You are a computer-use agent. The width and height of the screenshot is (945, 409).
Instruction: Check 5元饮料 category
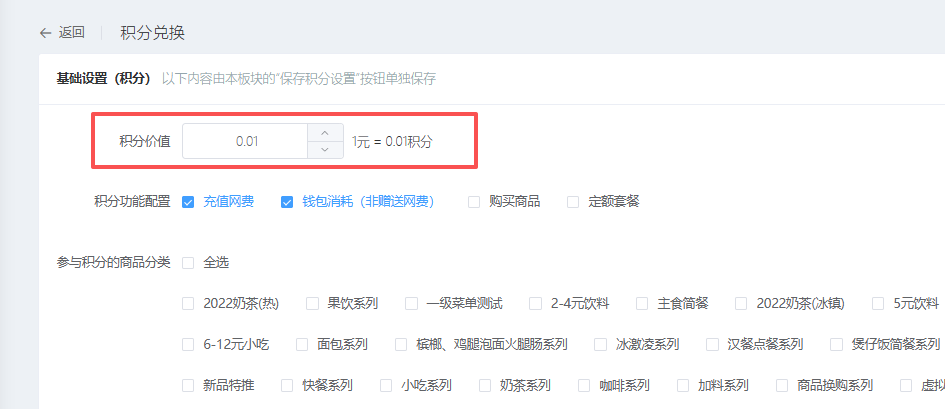point(878,304)
